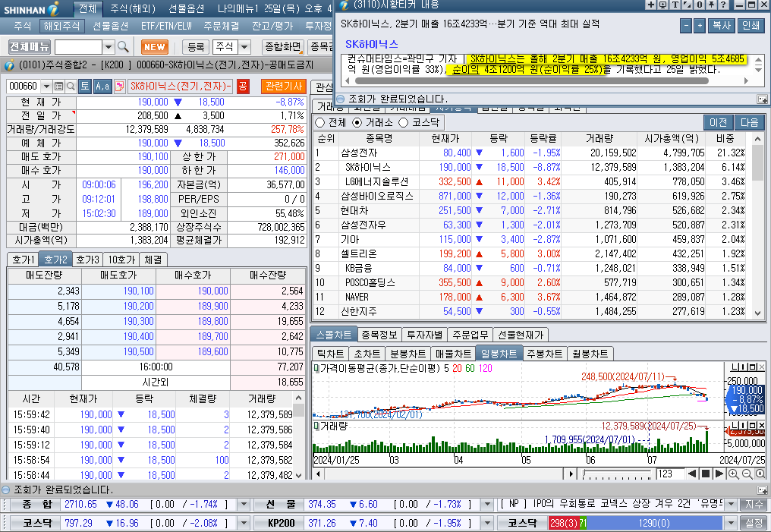Click the red 공 short-selling badge
The height and width of the screenshot is (532, 771).
coord(242,87)
